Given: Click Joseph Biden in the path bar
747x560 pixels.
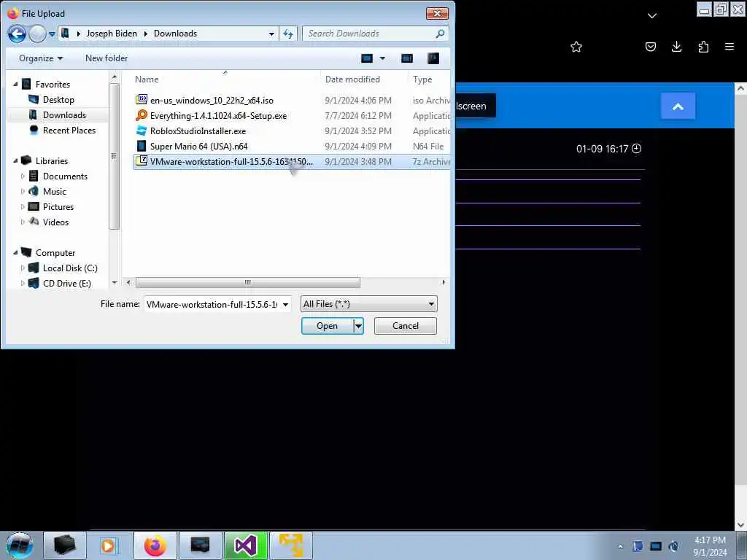Looking at the screenshot, I should [x=112, y=34].
